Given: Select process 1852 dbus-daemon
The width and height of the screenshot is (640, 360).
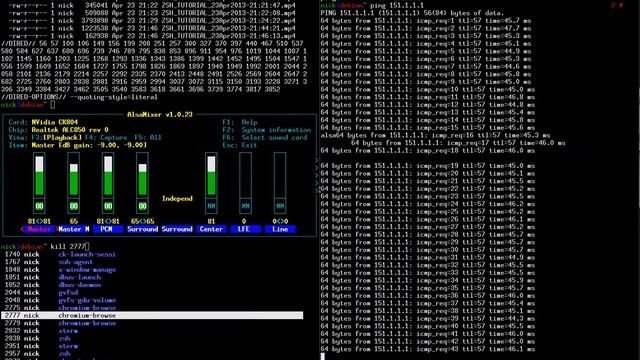Looking at the screenshot, I should 53,285.
